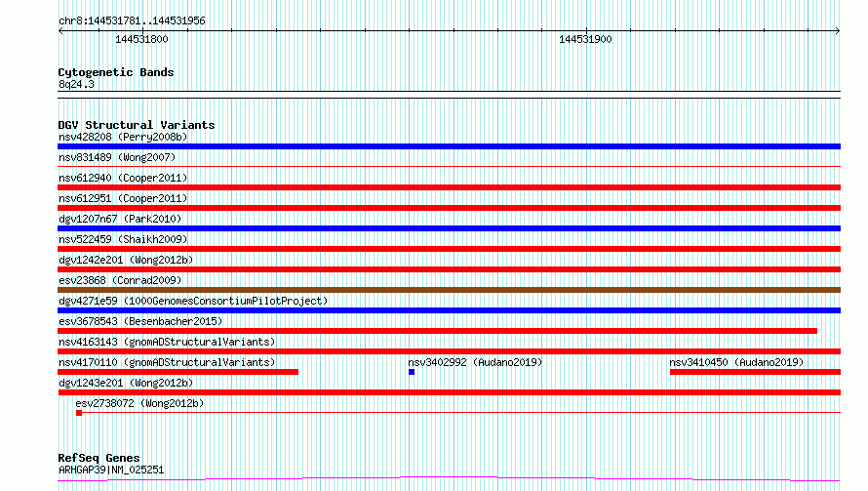The width and height of the screenshot is (868, 491).
Task: Select the blue bar for nsv428208
Action: [449, 146]
